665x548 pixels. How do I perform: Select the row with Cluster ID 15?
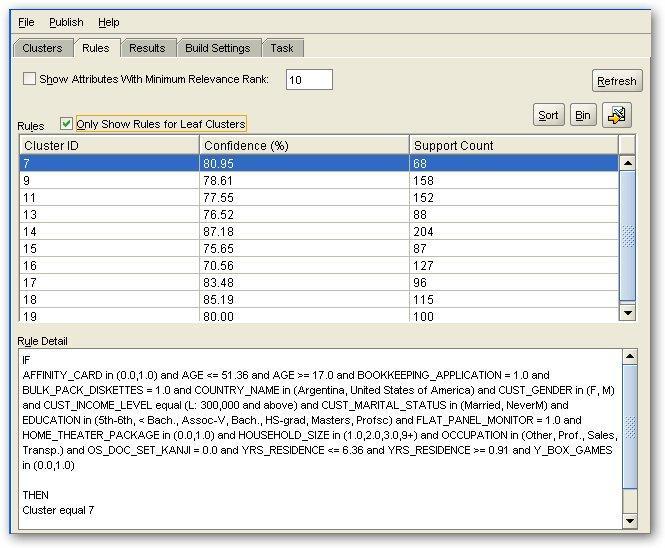(319, 248)
